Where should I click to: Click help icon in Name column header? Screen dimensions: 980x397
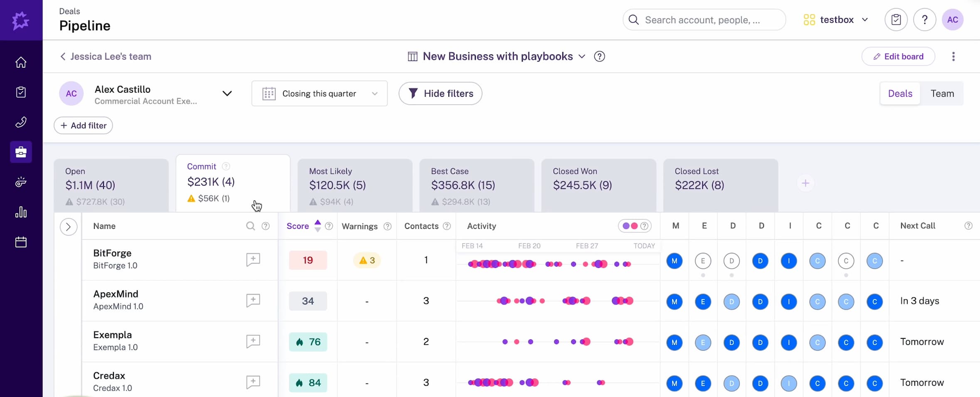point(266,226)
